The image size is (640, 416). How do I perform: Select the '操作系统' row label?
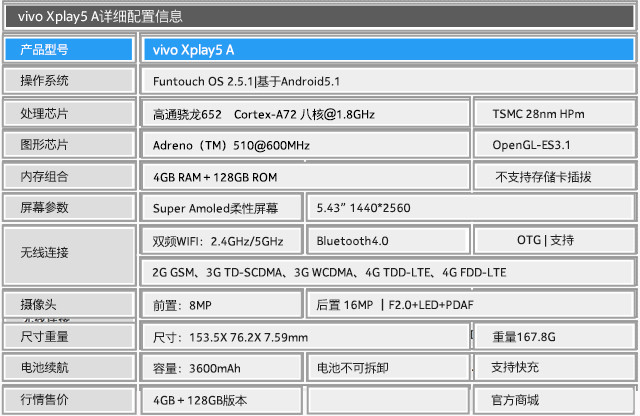click(69, 80)
